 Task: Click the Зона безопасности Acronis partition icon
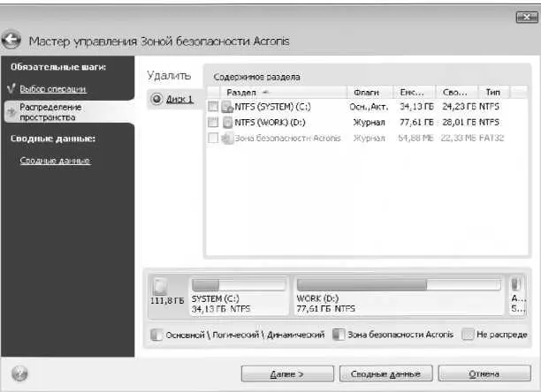tap(227, 138)
